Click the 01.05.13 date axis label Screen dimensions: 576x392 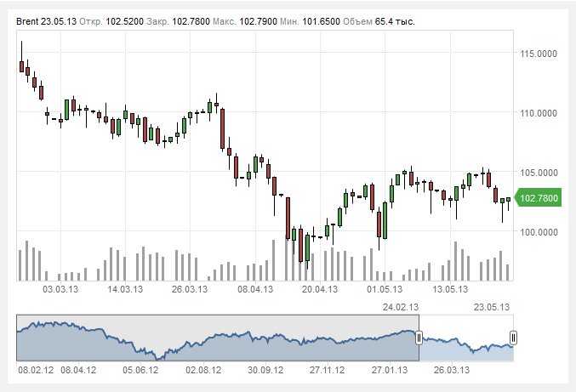[385, 289]
